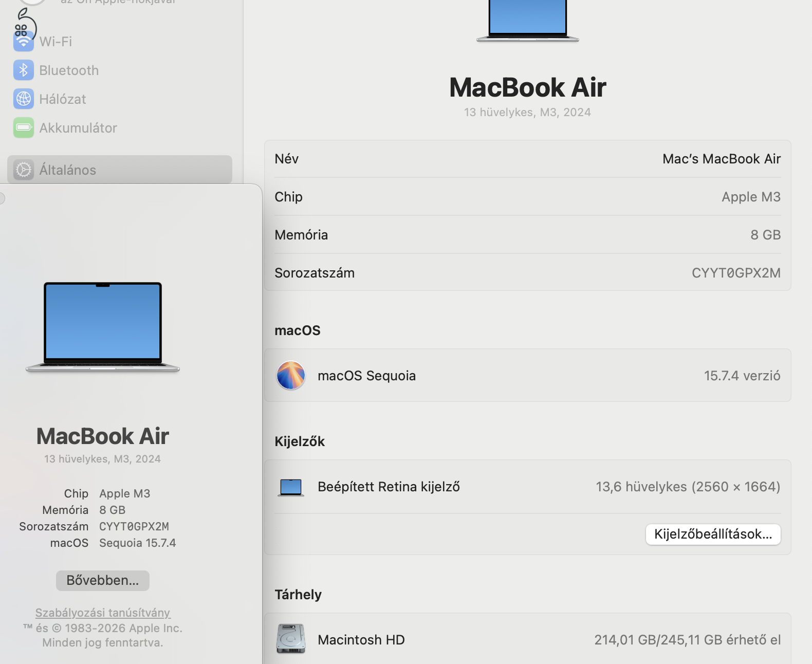Click MacBook Air heading in settings pane

[528, 87]
